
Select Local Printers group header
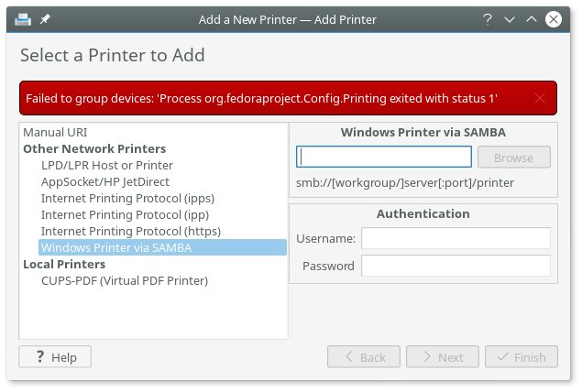pos(64,264)
